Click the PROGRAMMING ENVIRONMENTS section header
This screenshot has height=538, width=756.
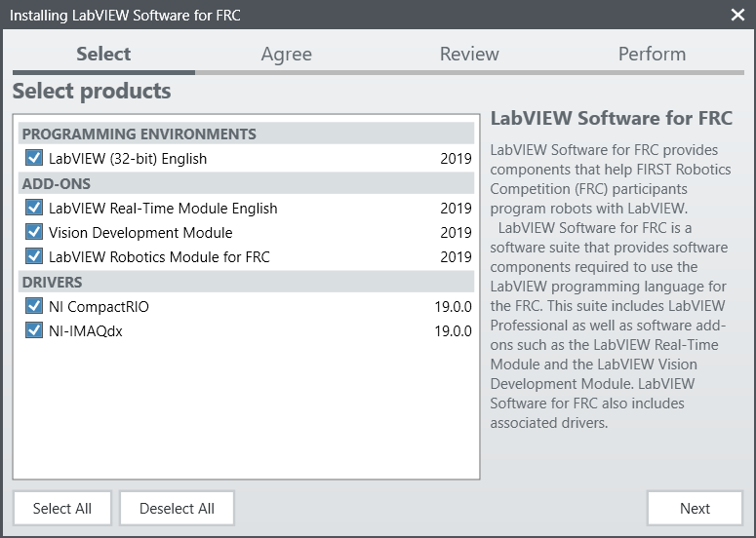click(x=246, y=134)
